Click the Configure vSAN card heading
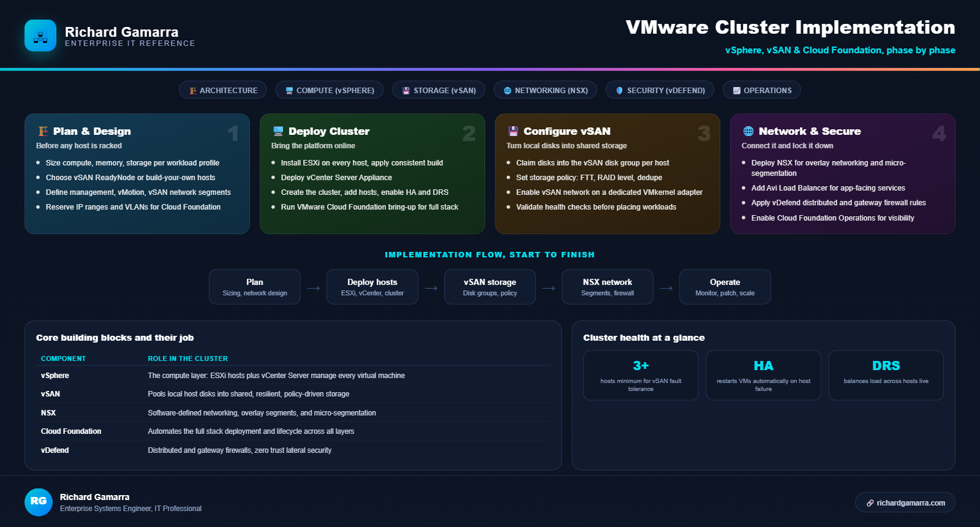The image size is (980, 527). [x=567, y=131]
